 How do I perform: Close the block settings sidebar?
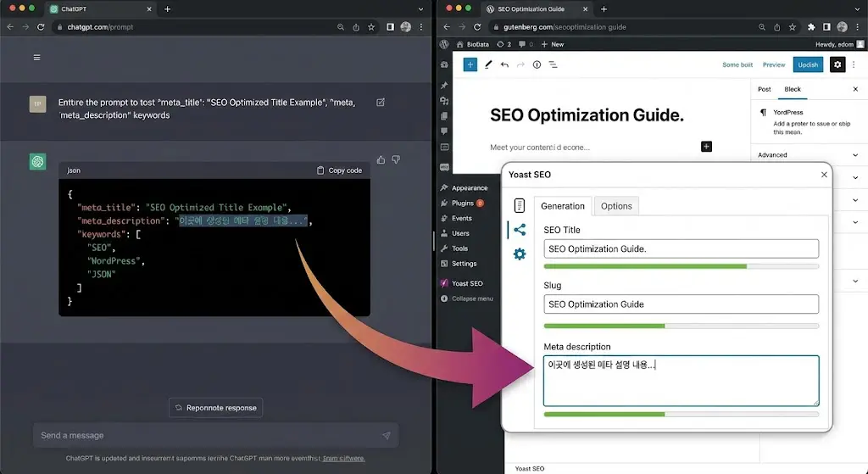pyautogui.click(x=855, y=89)
